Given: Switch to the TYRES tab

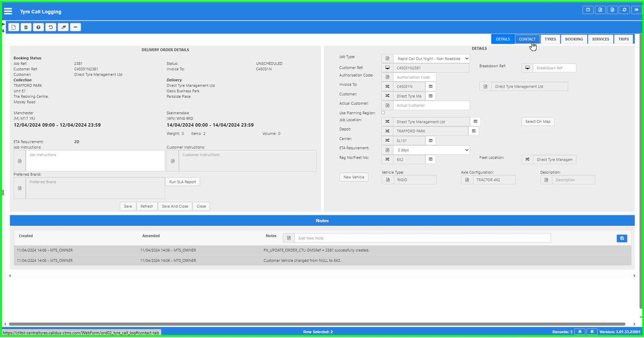Looking at the screenshot, I should pyautogui.click(x=550, y=39).
